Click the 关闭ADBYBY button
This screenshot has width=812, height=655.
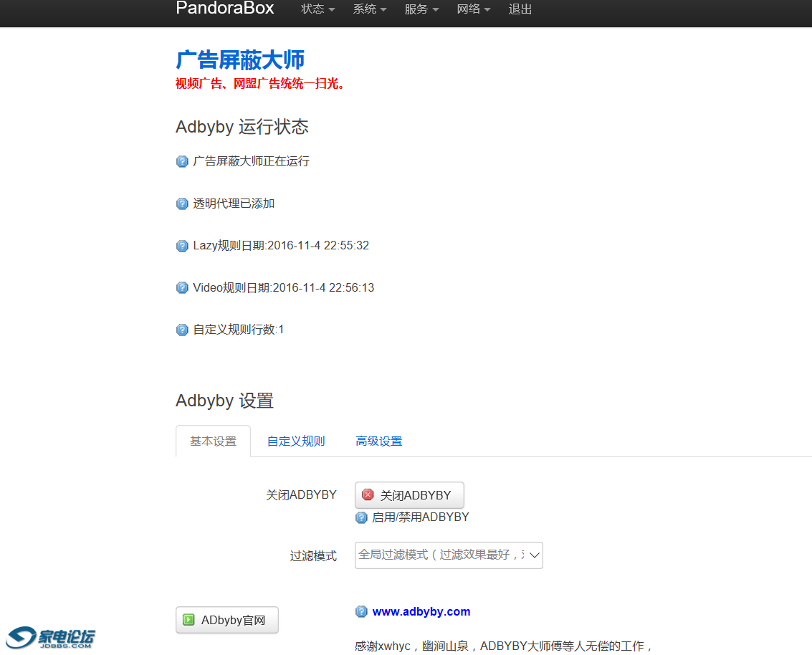click(409, 495)
